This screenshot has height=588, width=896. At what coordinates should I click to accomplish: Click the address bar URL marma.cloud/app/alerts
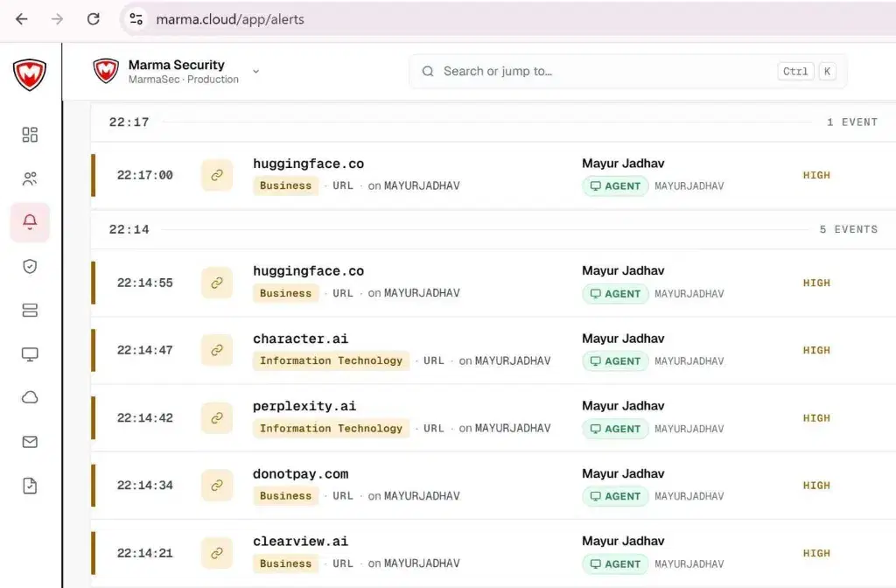(x=230, y=19)
